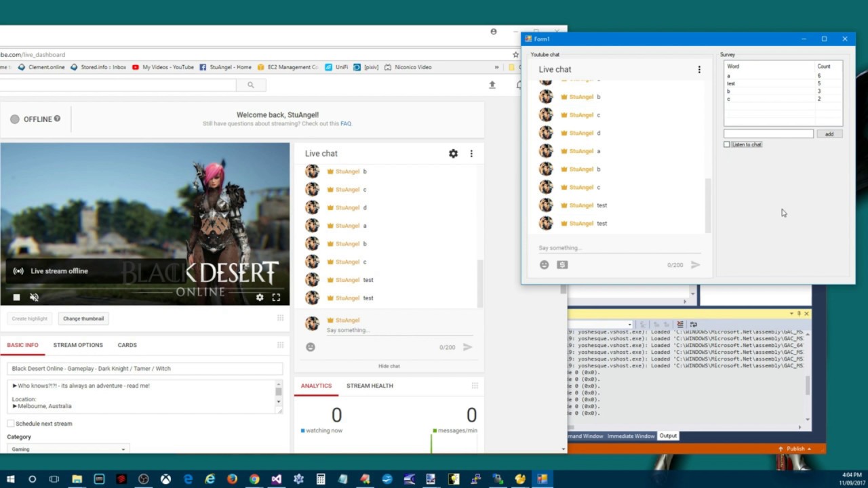Open the My Videos - YouTube bookmark
This screenshot has width=868, height=488.
coord(163,67)
